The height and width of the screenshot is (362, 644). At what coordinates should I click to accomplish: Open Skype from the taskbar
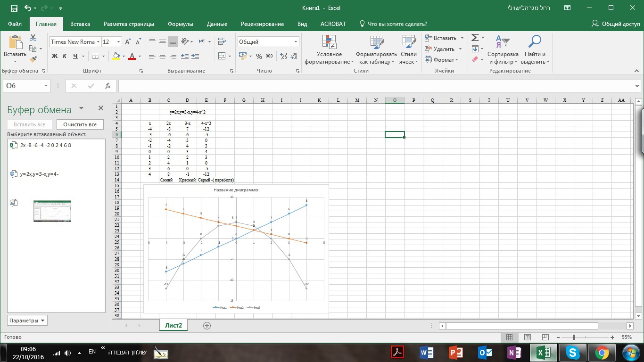(572, 352)
